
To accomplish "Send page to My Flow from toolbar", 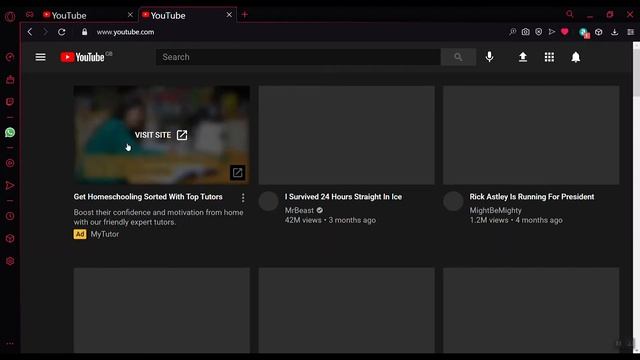I will tap(552, 32).
